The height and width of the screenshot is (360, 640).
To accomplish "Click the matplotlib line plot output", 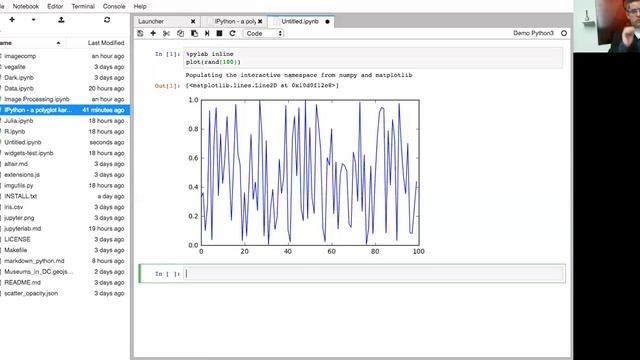I will click(306, 177).
